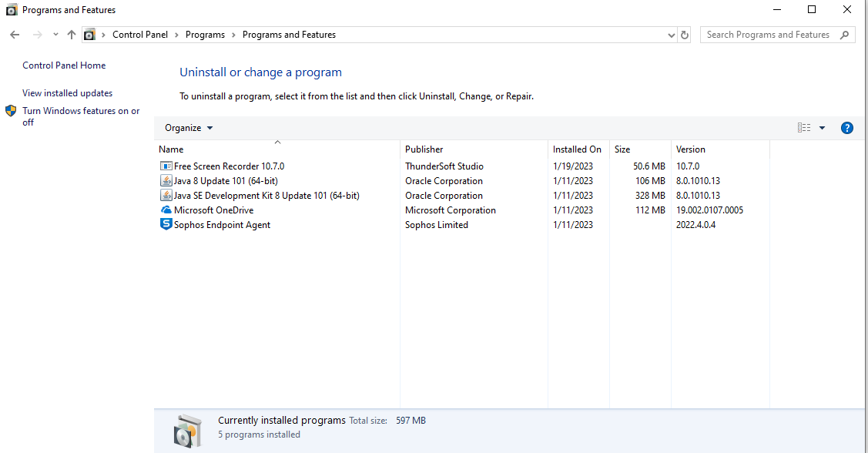
Task: Select Java 8 Update 101 (64-bit)
Action: 226,180
